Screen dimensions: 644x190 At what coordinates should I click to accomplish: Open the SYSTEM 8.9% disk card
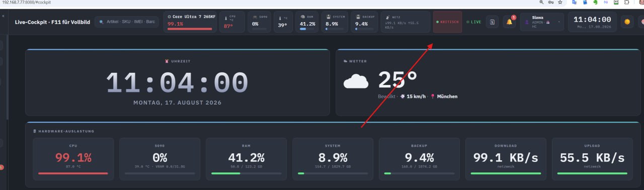pyautogui.click(x=333, y=159)
